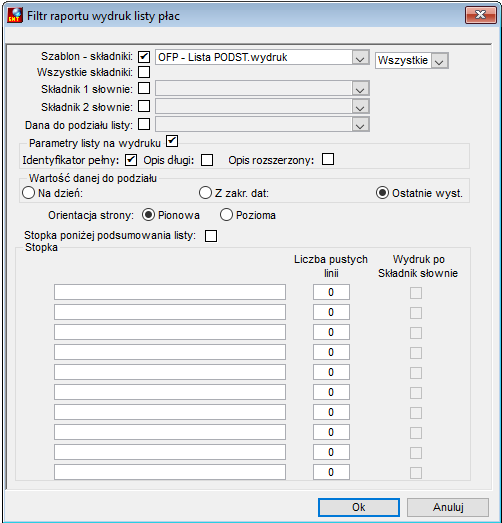
Task: Choose Pionowa page orientation
Action: [148, 215]
